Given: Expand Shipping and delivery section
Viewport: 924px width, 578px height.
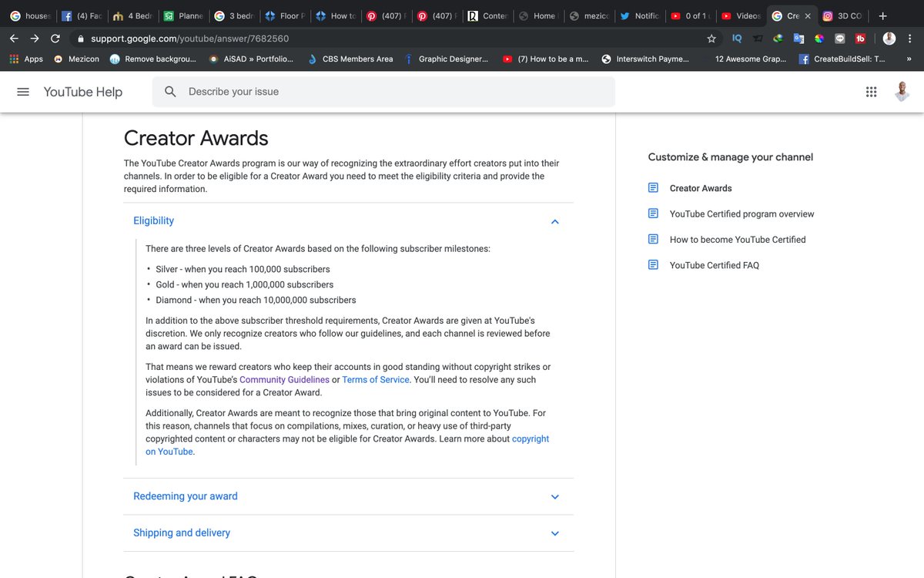Looking at the screenshot, I should click(x=348, y=533).
